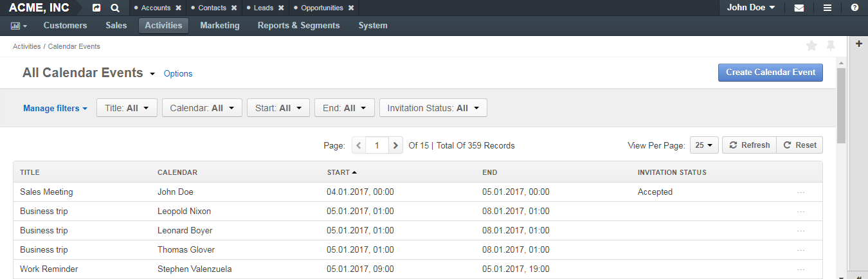Open the Options link

[178, 74]
